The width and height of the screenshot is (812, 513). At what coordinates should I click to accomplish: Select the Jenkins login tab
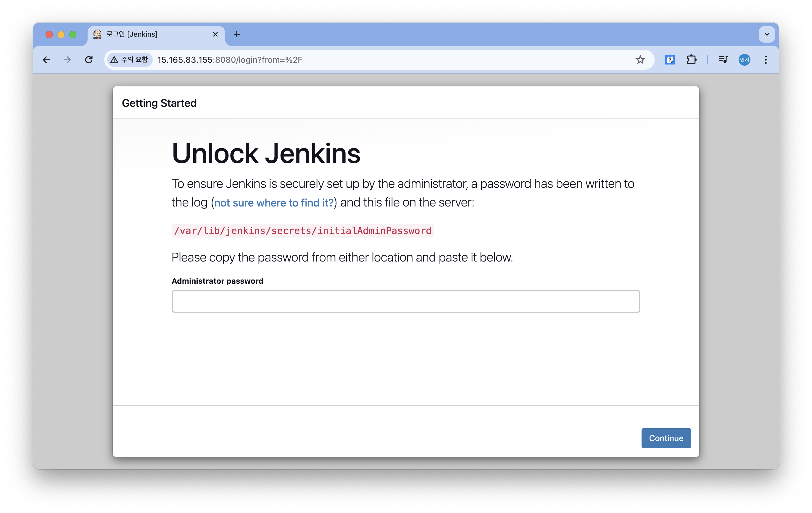[148, 34]
